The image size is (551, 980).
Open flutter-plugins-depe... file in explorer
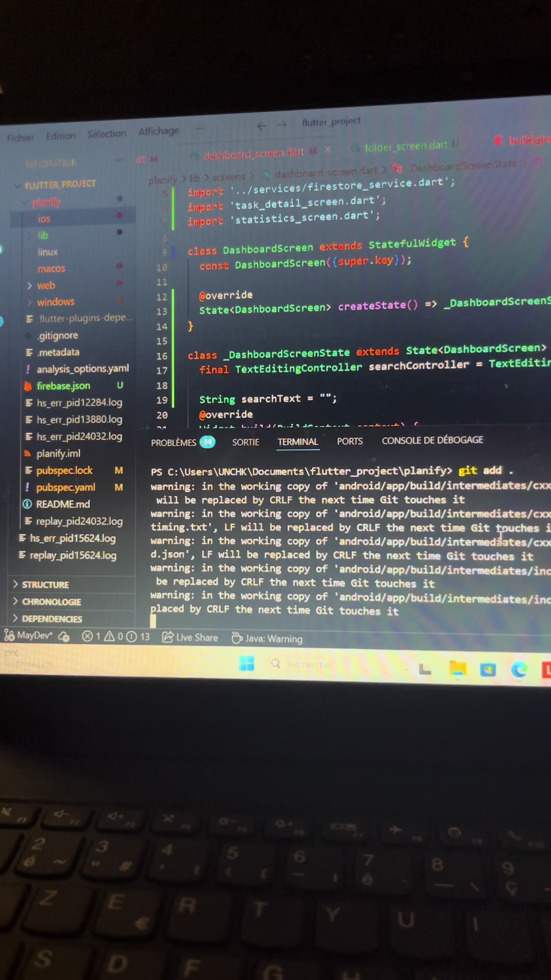[86, 318]
